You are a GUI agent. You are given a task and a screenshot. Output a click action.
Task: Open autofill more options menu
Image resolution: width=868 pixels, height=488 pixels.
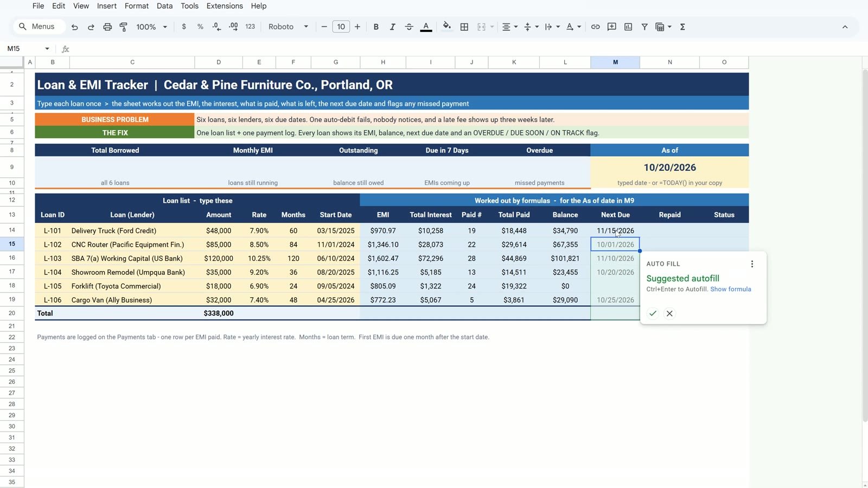click(x=752, y=264)
